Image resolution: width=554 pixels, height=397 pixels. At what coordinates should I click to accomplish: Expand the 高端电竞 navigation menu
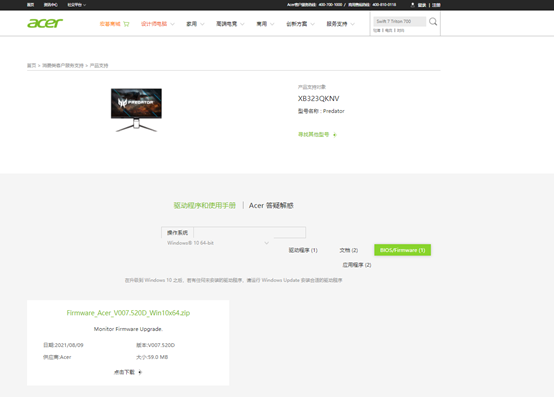click(230, 24)
